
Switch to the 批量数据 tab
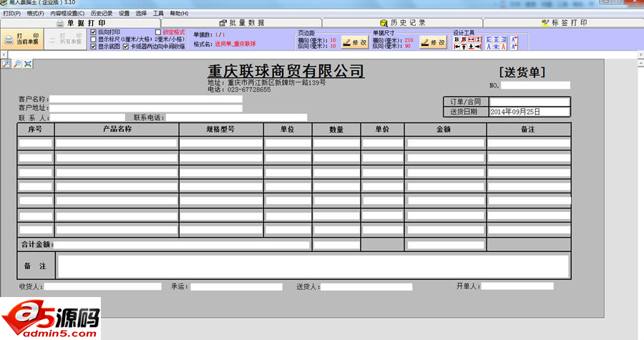pos(242,23)
